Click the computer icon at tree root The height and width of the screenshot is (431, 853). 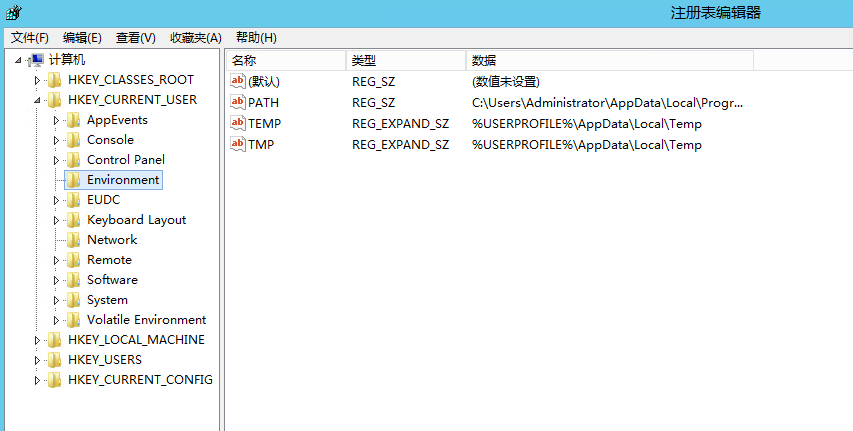pos(36,60)
